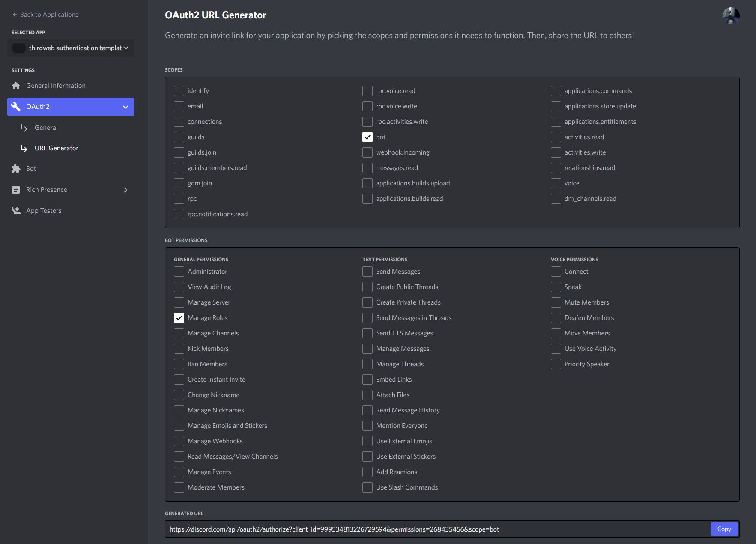Click the OAuth2 wrench icon
The height and width of the screenshot is (544, 756).
click(x=16, y=106)
